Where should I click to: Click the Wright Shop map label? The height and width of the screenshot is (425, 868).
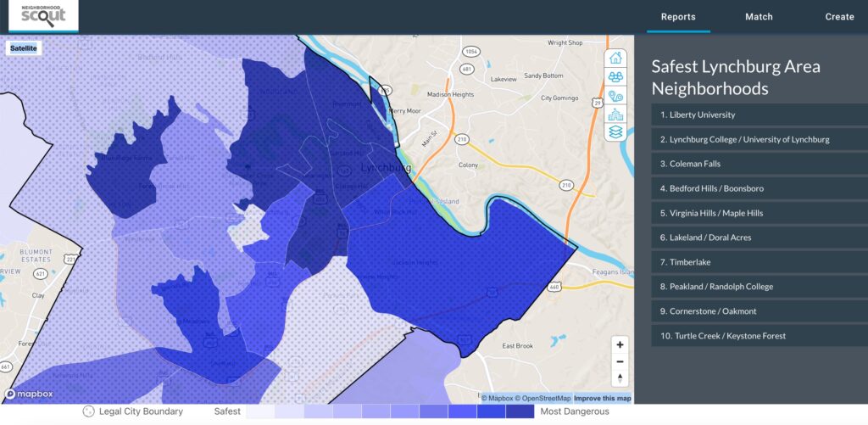(x=565, y=42)
